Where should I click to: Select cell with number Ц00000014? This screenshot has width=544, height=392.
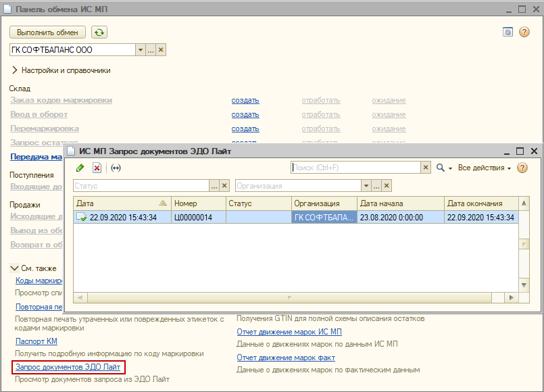pyautogui.click(x=199, y=218)
